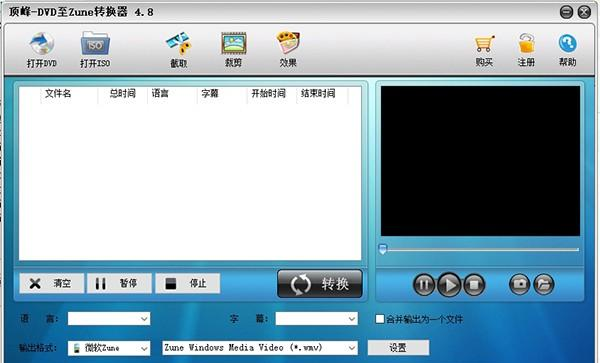Click the 语言 column header

pos(160,94)
